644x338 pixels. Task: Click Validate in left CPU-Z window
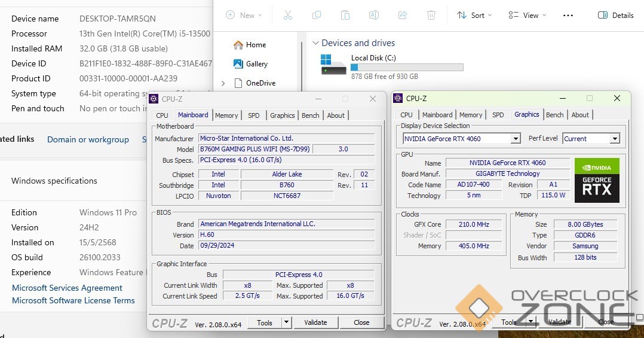point(315,323)
